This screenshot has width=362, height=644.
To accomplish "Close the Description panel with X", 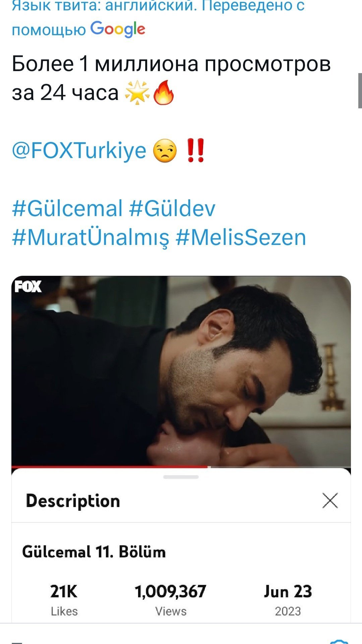I will [x=330, y=501].
